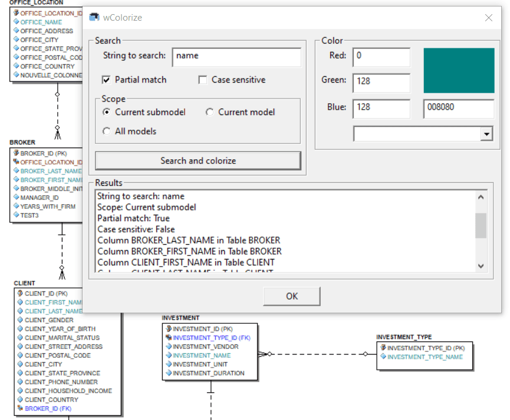Select the CLIENT_HOUSEHOLD_INCOME column text
Viewport: 510px width, 420px height.
click(68, 391)
